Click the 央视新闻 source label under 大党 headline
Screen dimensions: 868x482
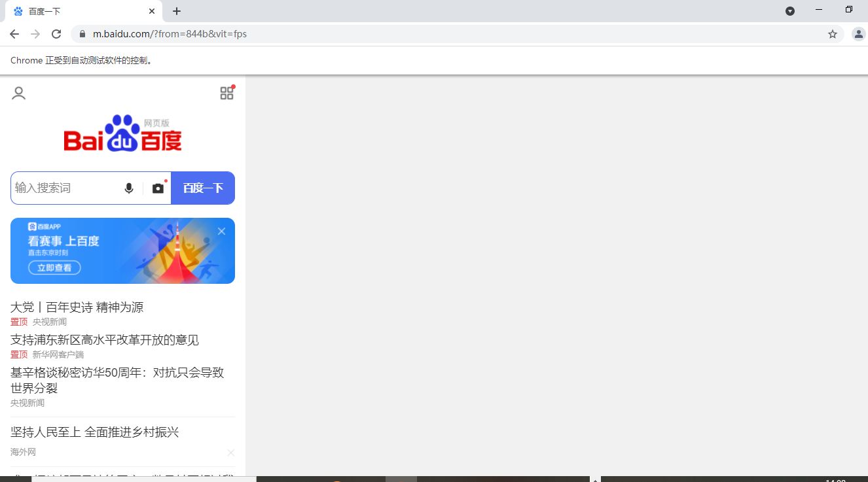point(50,322)
